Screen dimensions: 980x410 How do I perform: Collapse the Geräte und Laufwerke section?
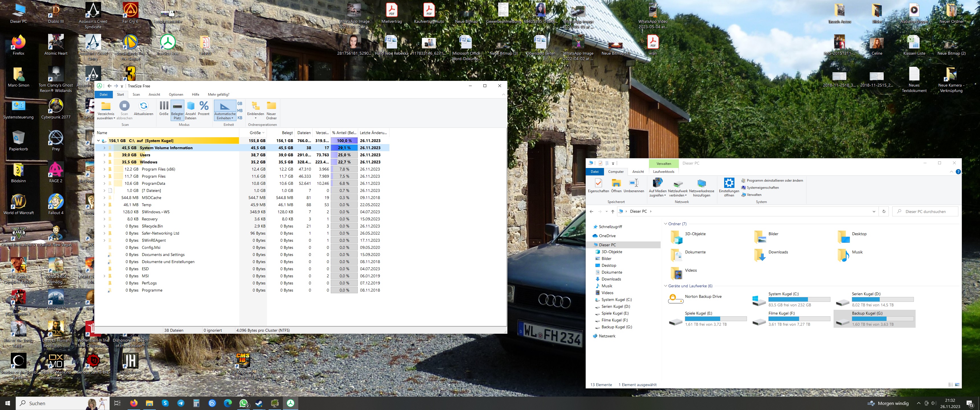coord(665,286)
